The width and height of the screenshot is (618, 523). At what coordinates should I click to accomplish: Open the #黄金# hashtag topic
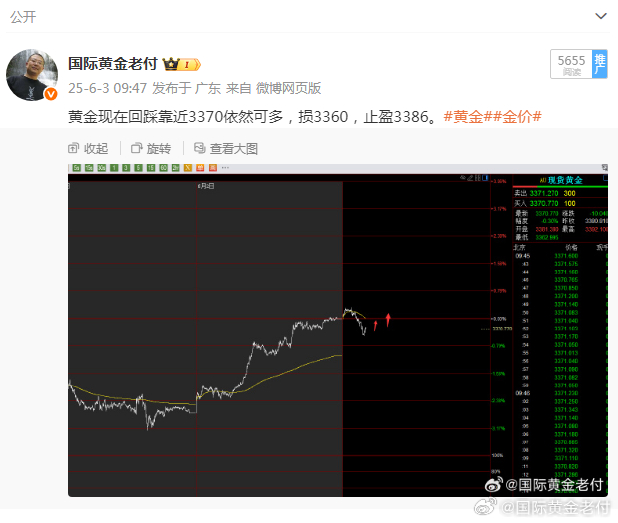coord(467,117)
